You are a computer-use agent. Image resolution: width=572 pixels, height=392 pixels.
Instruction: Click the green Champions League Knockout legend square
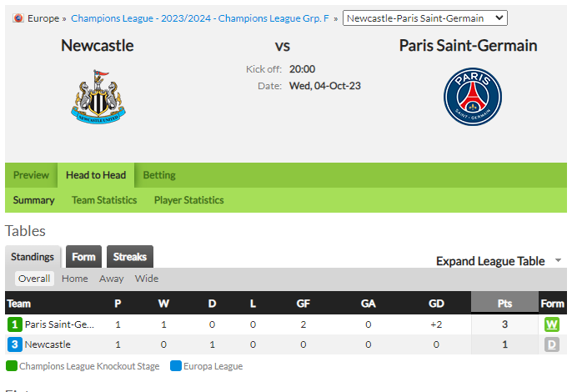[x=12, y=365]
